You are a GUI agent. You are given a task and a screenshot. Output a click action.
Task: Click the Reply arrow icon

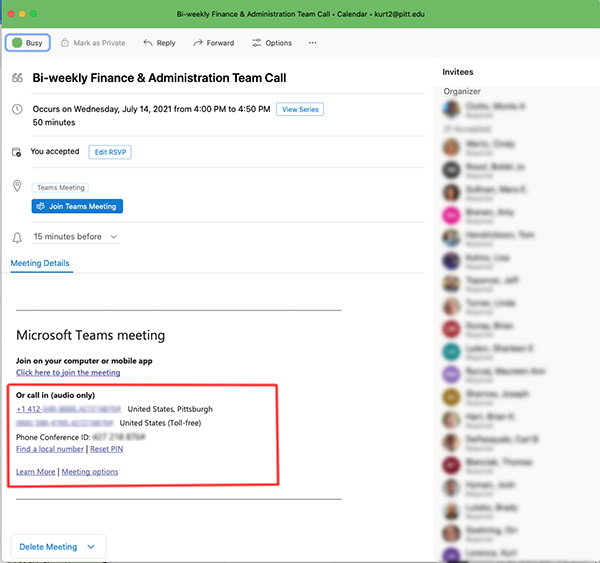(148, 42)
